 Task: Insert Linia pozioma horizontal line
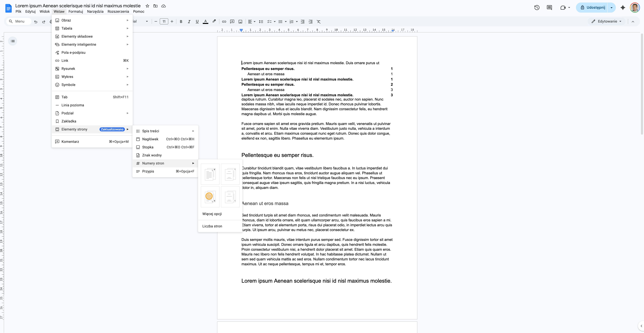pos(92,105)
